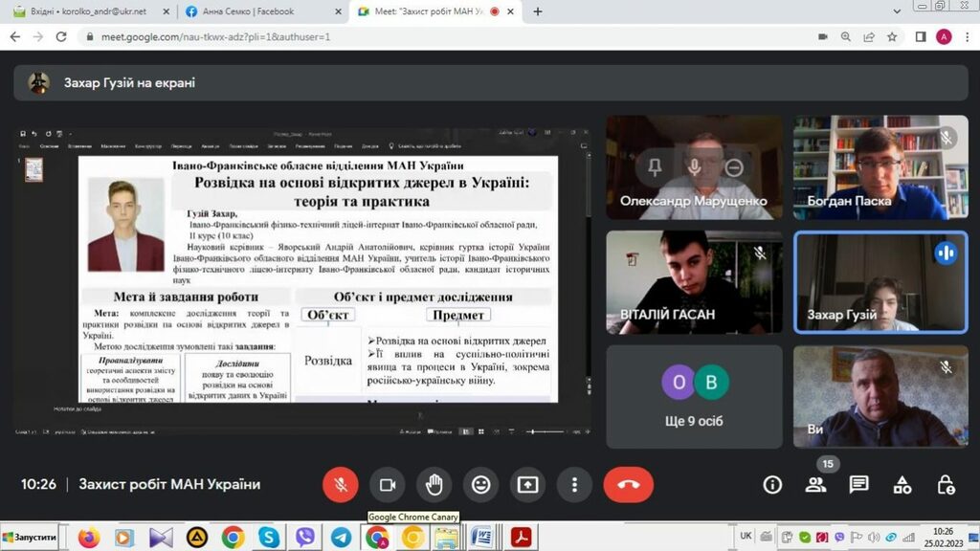Open the emoji reactions panel
This screenshot has width=980, height=551.
point(481,485)
